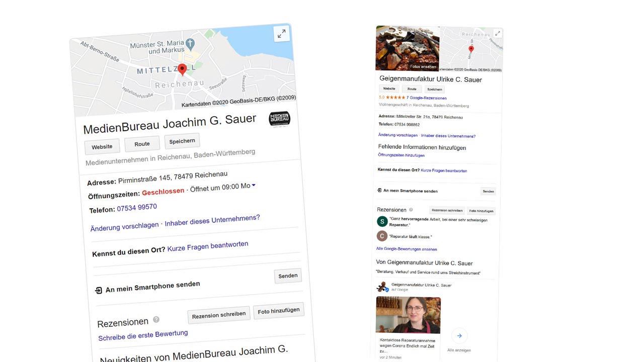Click Rezension schreiben in Geigenmanufaktur card
The image size is (644, 362).
coord(447,210)
